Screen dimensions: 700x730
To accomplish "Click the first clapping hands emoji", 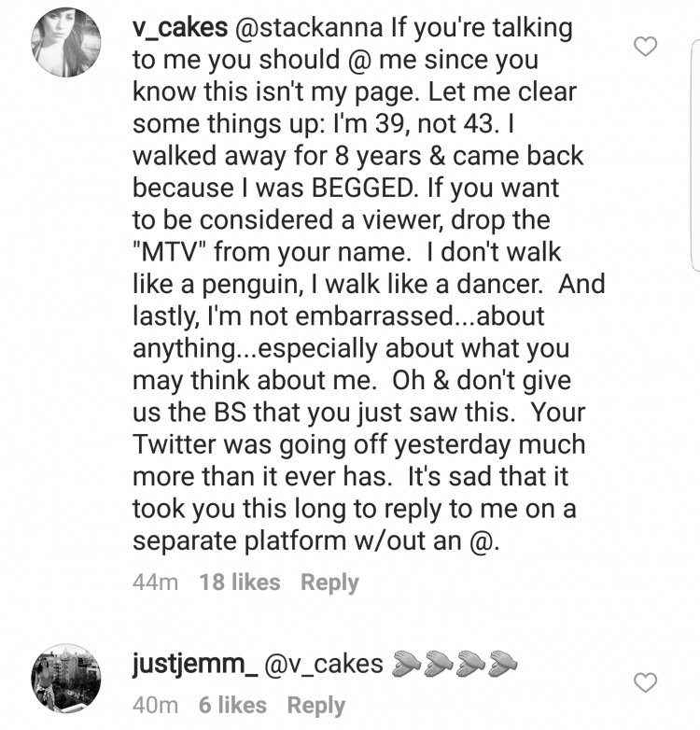I will [x=406, y=665].
